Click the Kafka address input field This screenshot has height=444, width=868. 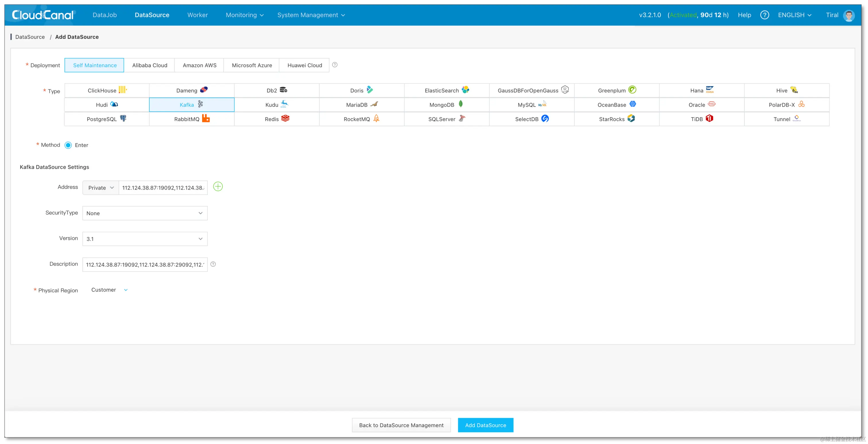coord(163,188)
